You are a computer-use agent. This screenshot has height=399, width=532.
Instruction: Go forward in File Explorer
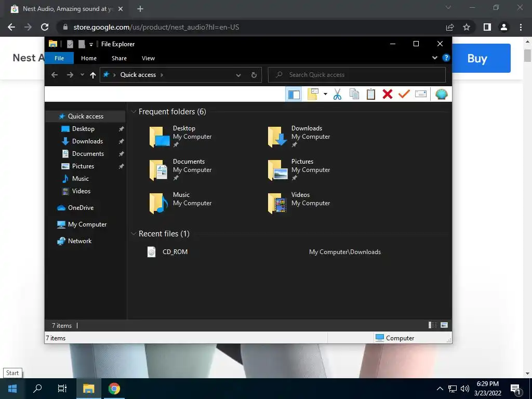(70, 75)
